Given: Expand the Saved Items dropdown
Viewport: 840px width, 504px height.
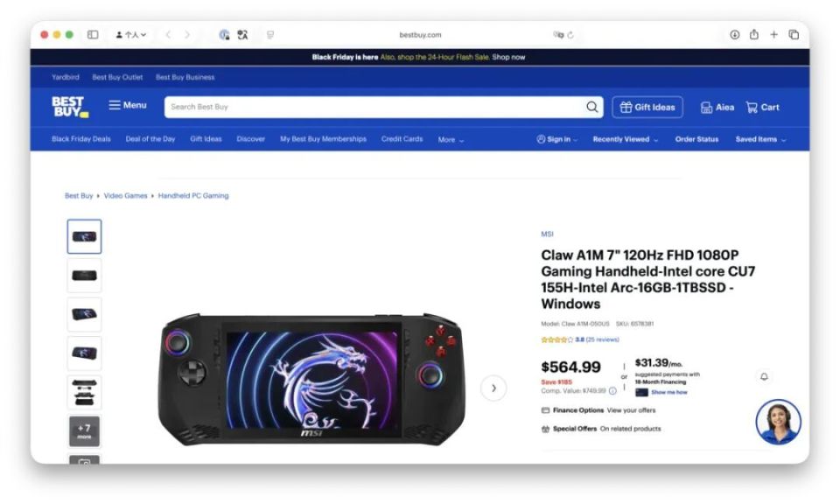Looking at the screenshot, I should pos(760,139).
